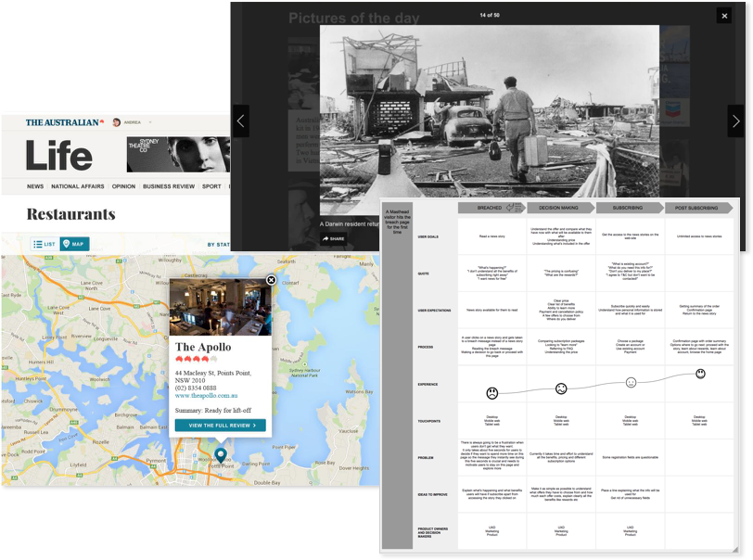Share the Darwin resident photo

click(x=334, y=238)
